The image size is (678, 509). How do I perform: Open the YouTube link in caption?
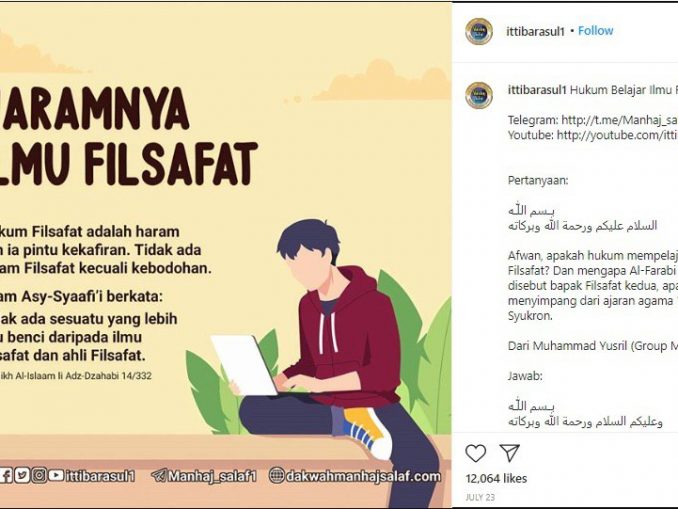click(x=617, y=135)
